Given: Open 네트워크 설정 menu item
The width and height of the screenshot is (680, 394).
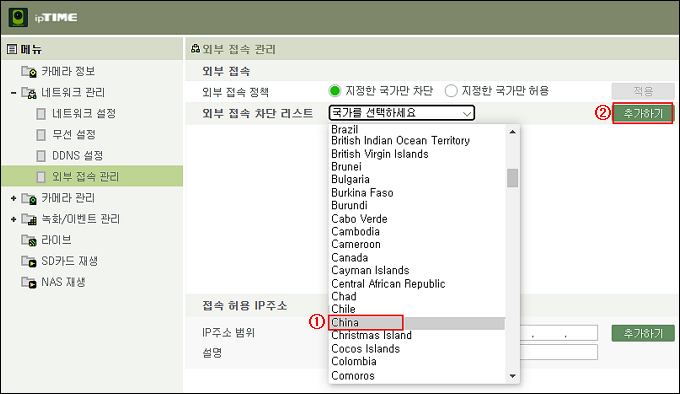Looking at the screenshot, I should pos(84,114).
